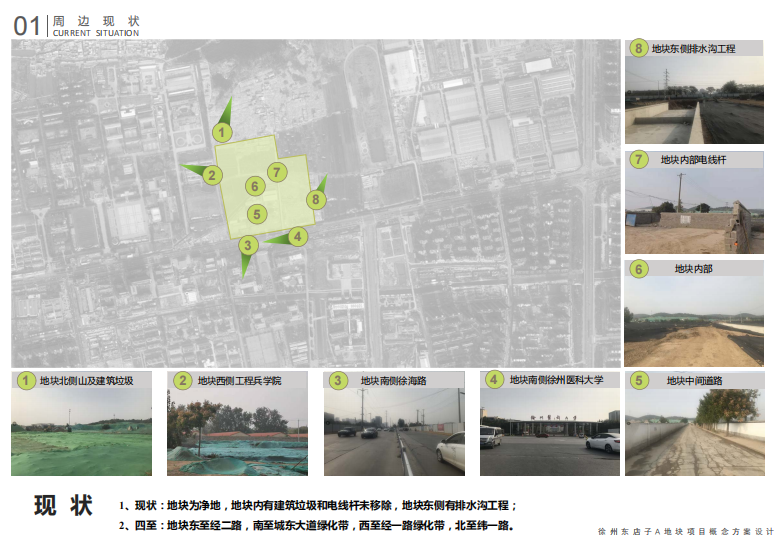780x535 pixels.
Task: Click number badge 5 beside 地块中间道路
Action: click(639, 381)
